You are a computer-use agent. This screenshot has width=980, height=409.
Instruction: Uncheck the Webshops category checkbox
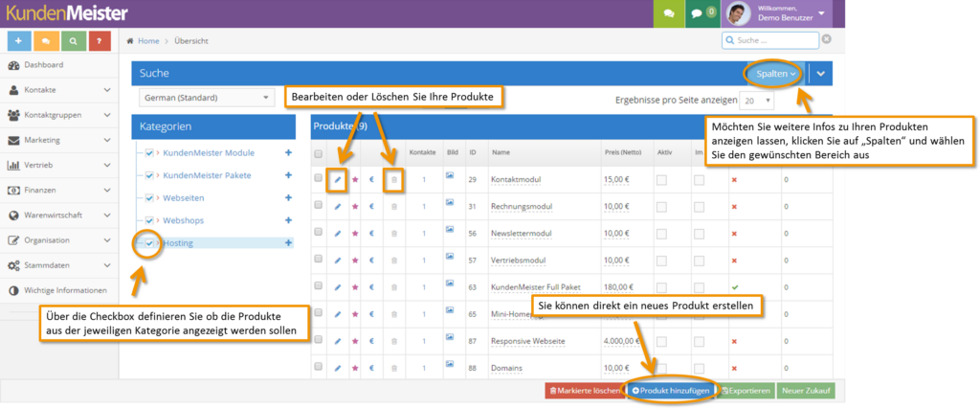pyautogui.click(x=149, y=220)
